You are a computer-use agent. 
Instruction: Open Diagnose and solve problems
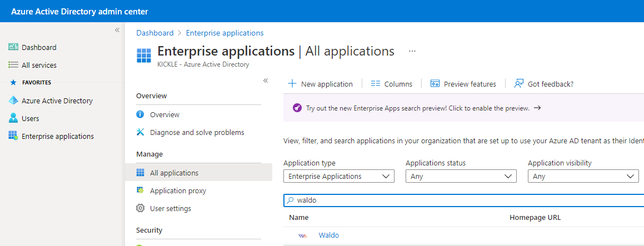(x=197, y=132)
